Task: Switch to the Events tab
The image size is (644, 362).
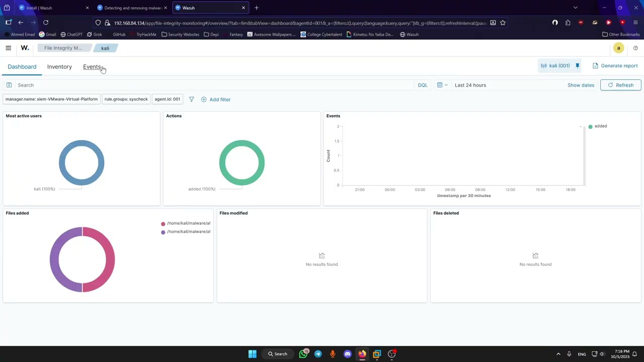Action: click(x=92, y=67)
